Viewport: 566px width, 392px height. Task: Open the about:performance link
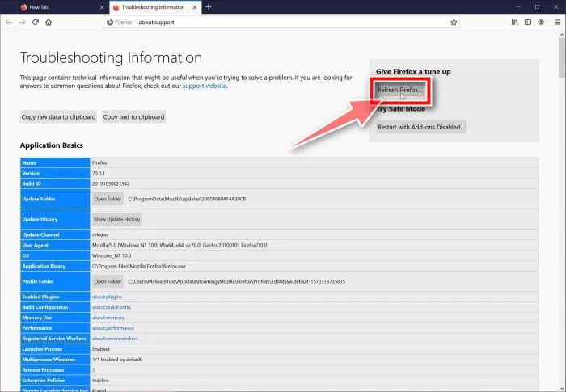[112, 328]
